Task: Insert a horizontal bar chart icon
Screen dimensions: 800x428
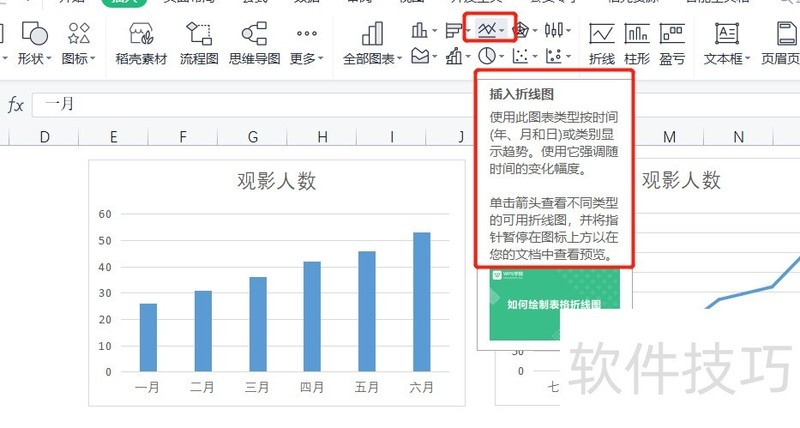Action: click(453, 31)
